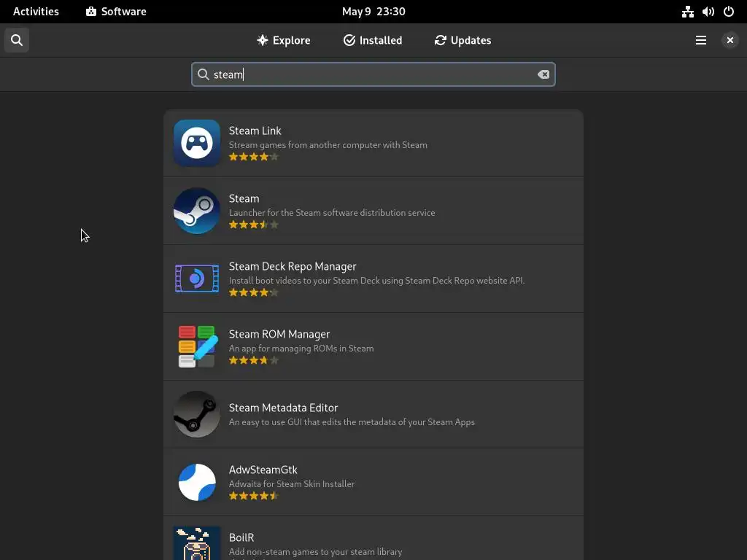Click 'Install boot videos' description

376,281
